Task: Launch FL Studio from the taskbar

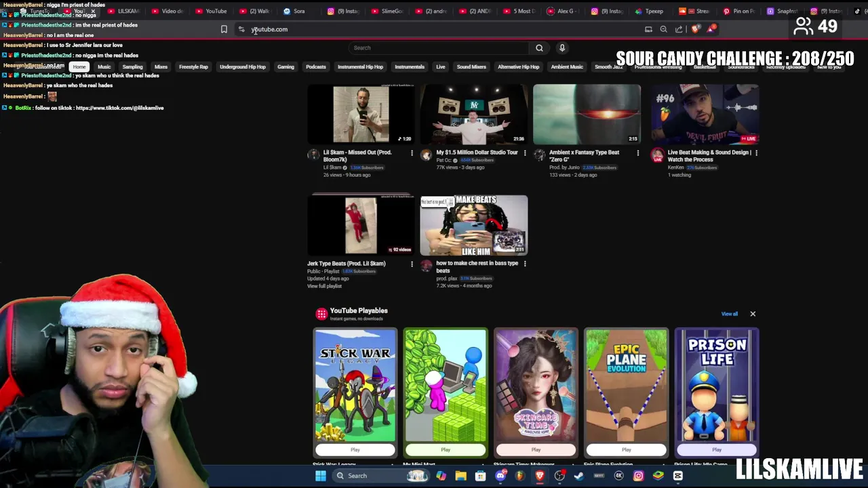Action: (x=519, y=476)
